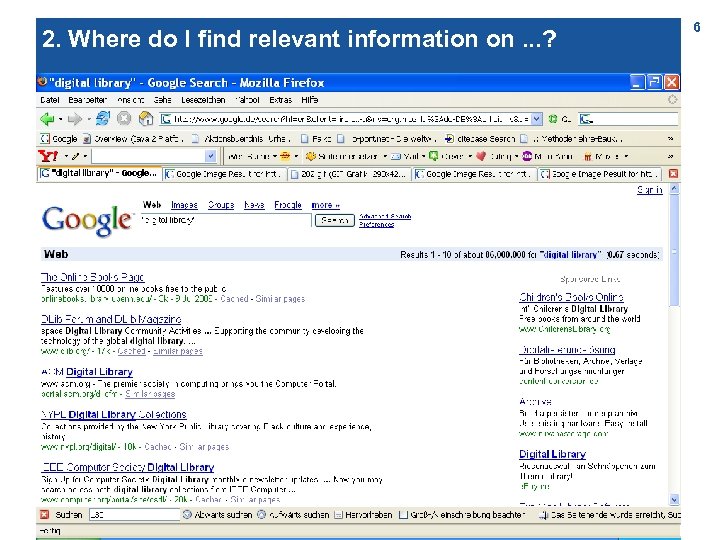Click the Google Search button
Screen dimensions: 720x540
click(x=335, y=220)
